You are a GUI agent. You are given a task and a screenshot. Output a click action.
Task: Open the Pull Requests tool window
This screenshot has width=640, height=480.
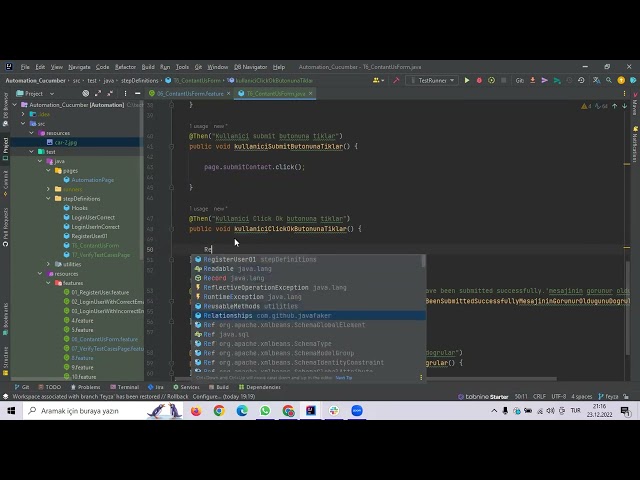tap(5, 227)
